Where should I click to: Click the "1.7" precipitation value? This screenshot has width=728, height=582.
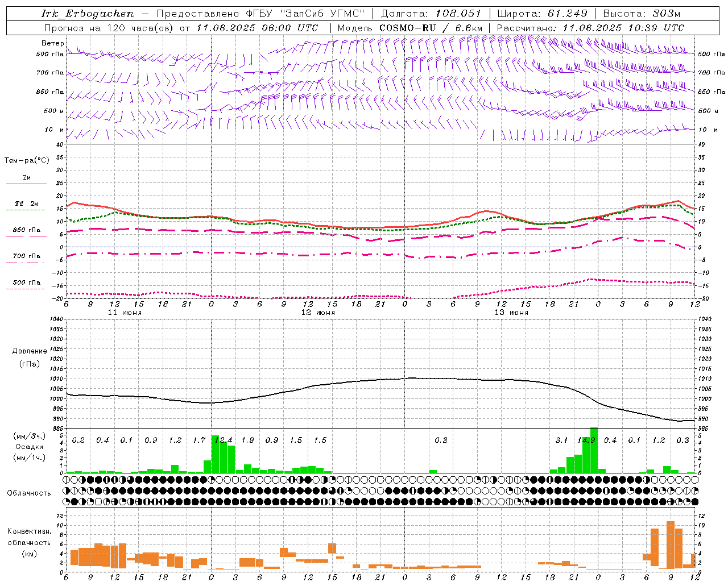[x=199, y=440]
